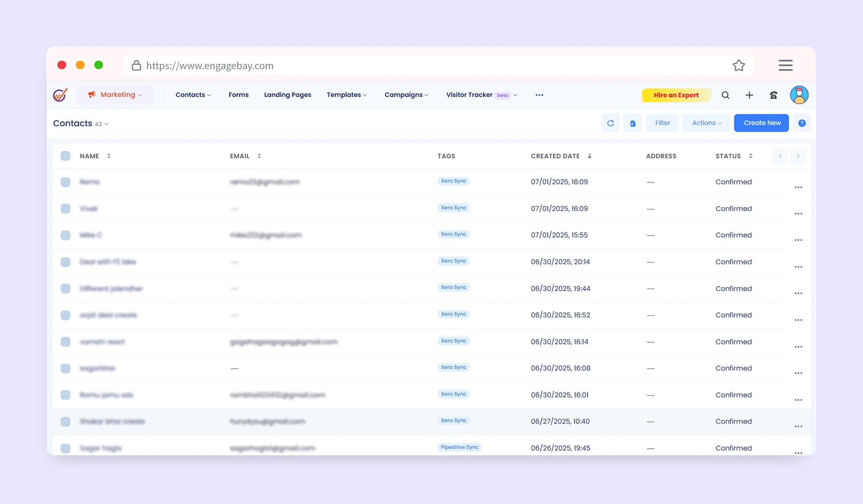This screenshot has width=863, height=504.
Task: Open the search magnifier icon
Action: point(725,95)
